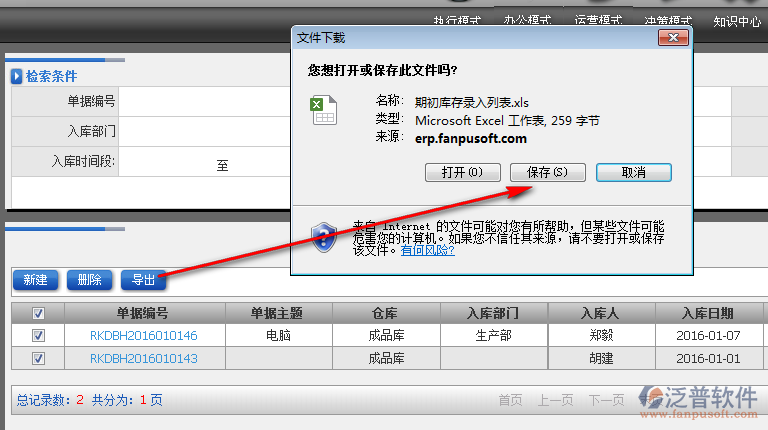The width and height of the screenshot is (768, 430).
Task: Open the 有何风险? help link
Action: 427,250
